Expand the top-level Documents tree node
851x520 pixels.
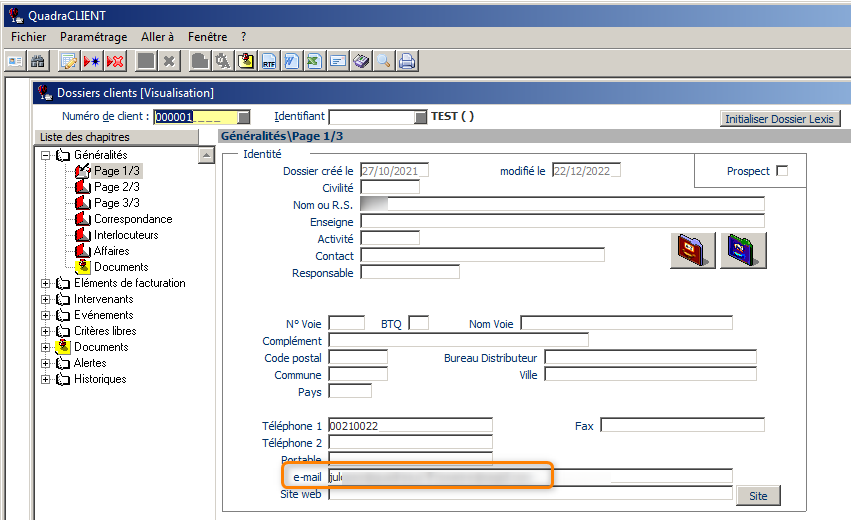pos(46,347)
